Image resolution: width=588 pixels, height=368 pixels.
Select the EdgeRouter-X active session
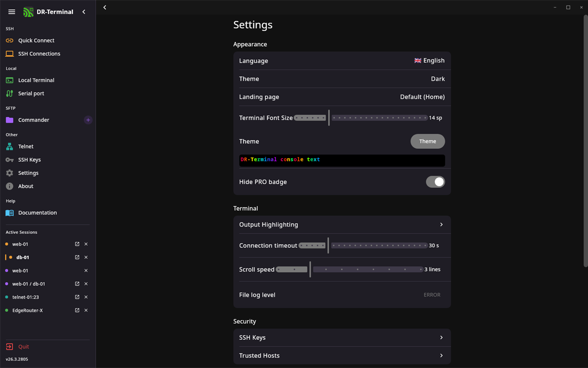[x=28, y=310]
